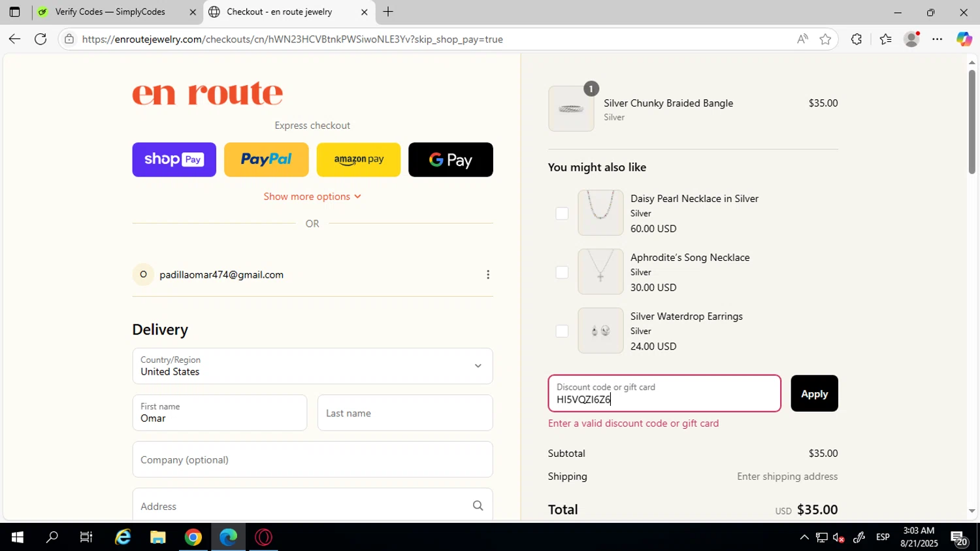Open the browser tab actions menu icon
This screenshot has height=551, width=980.
coord(14,12)
